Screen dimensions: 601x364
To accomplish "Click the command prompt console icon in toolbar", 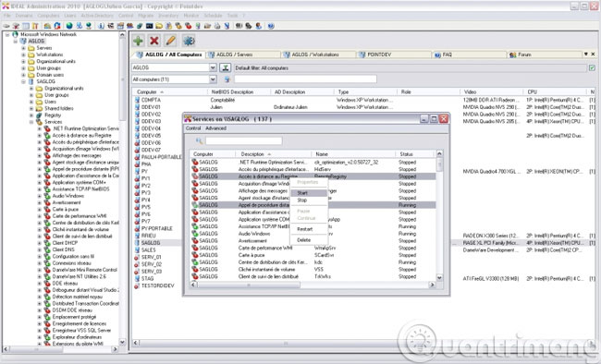I will tap(149, 26).
